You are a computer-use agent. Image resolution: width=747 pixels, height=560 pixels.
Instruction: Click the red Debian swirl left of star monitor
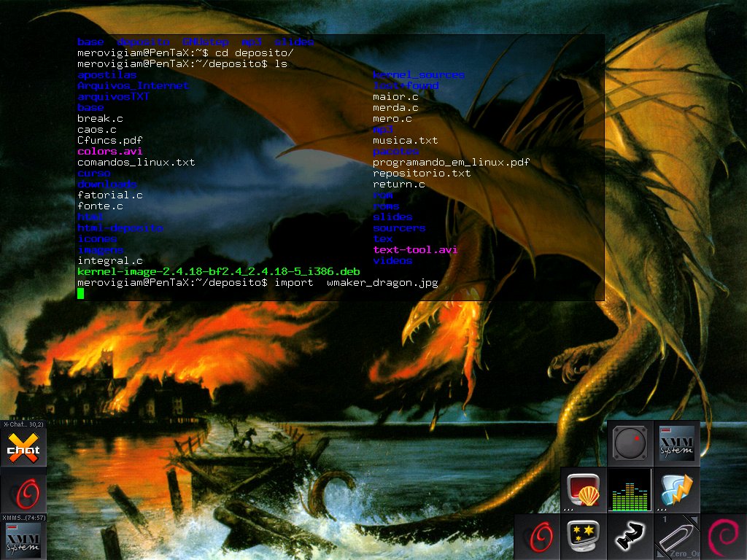[538, 537]
